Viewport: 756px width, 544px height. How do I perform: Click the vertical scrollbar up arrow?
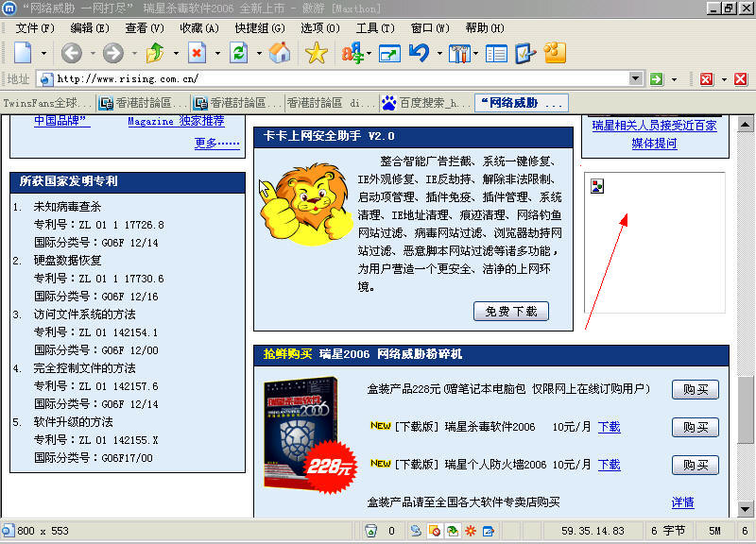746,125
